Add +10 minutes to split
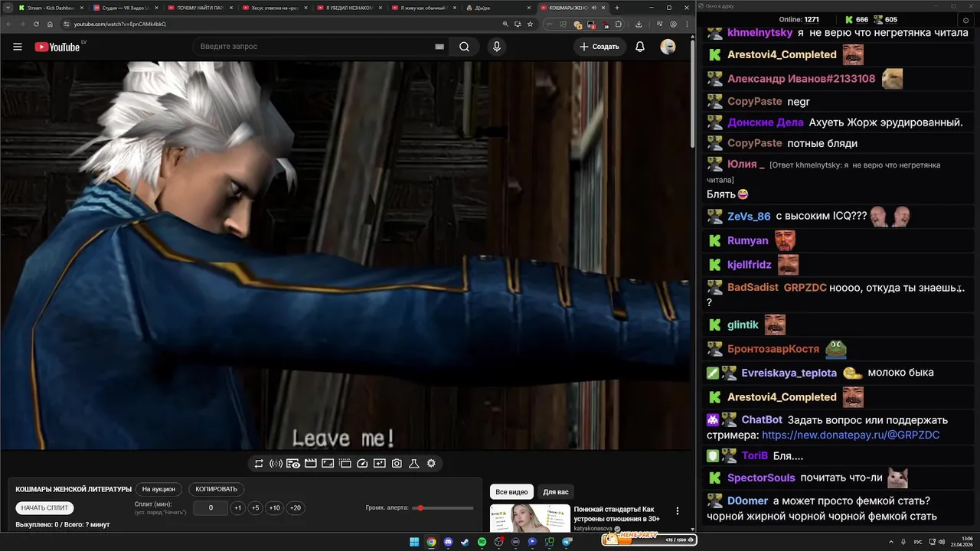Screen dimensions: 980x551 click(274, 508)
